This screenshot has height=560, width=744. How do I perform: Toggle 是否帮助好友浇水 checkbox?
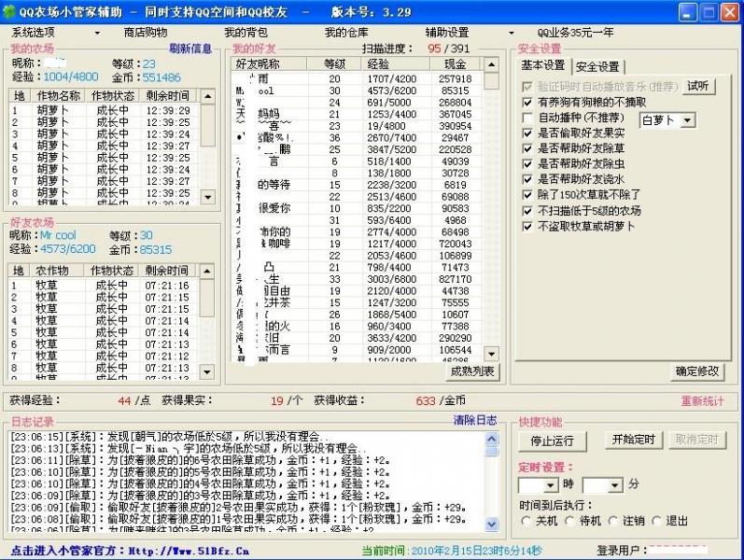click(x=527, y=179)
